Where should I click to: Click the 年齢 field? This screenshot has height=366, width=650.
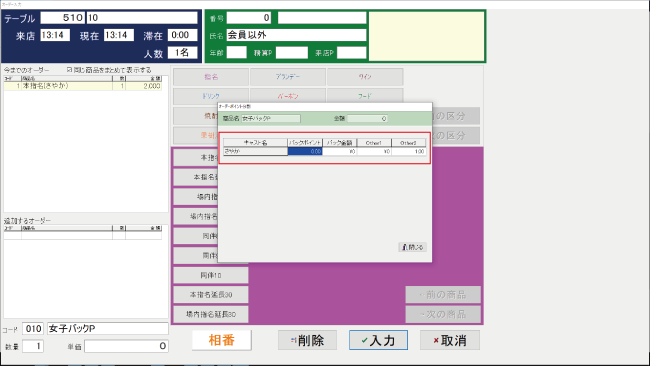pyautogui.click(x=237, y=53)
